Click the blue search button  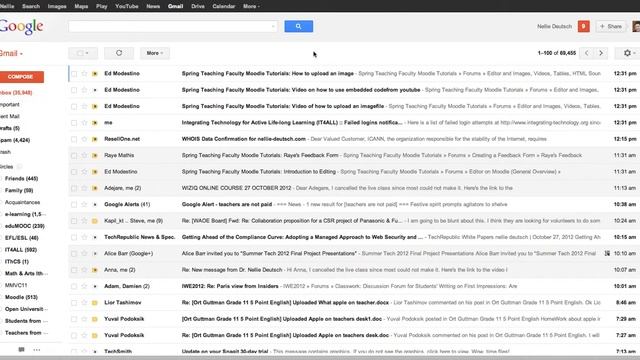298,26
